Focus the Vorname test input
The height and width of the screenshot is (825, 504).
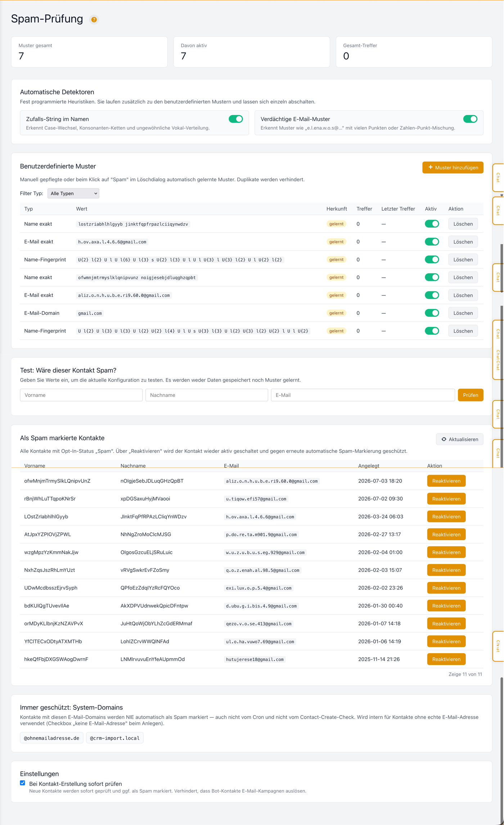pos(81,395)
